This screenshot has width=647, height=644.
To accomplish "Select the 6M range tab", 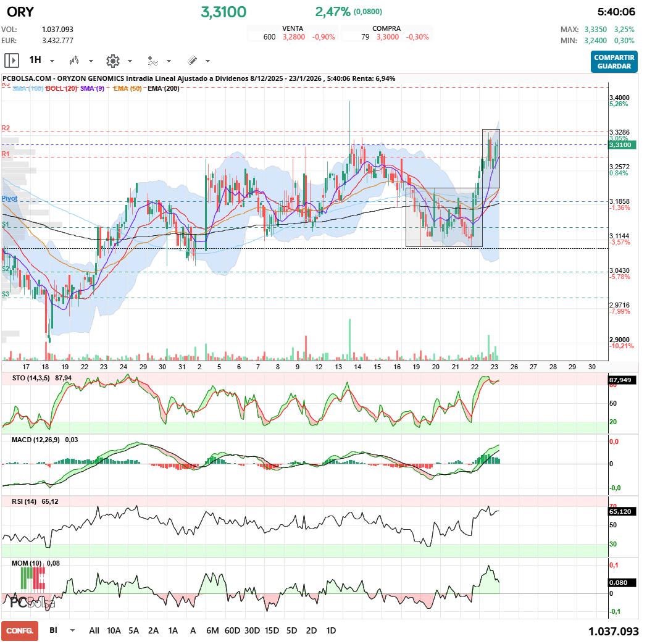I will click(212, 631).
